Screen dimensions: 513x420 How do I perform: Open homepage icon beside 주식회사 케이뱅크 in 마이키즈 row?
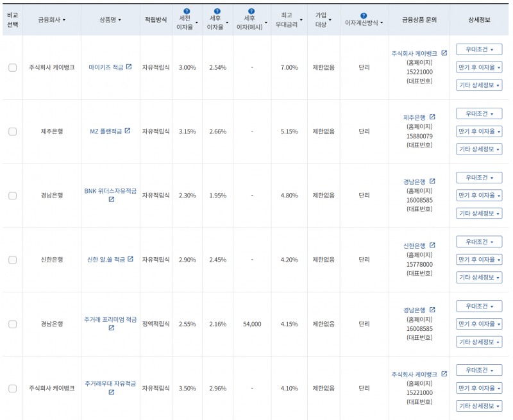[x=444, y=53]
